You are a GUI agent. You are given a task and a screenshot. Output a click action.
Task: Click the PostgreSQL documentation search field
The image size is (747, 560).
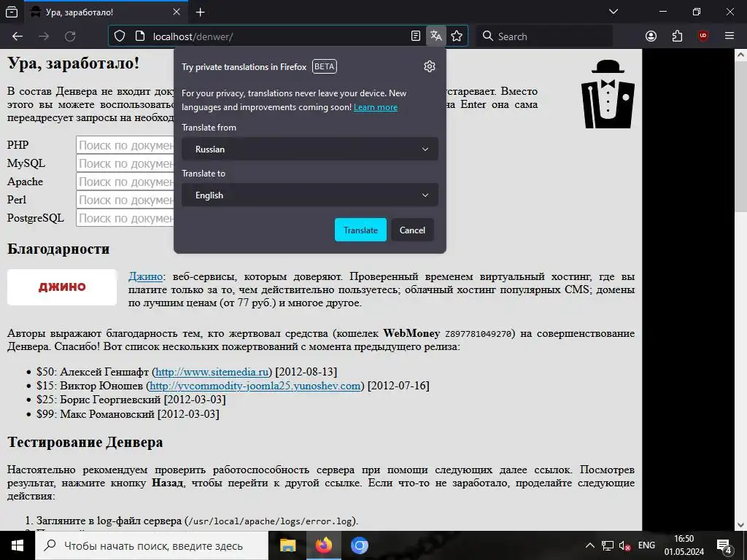click(125, 218)
